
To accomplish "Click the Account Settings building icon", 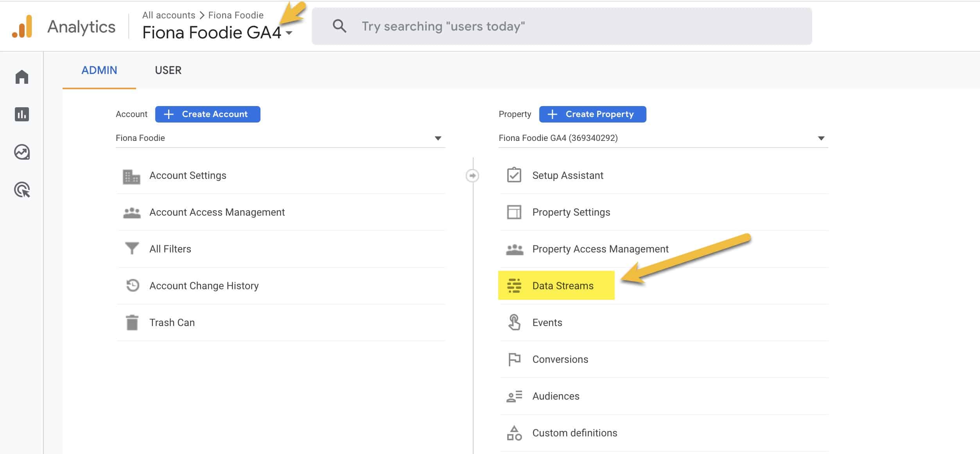I will [131, 177].
